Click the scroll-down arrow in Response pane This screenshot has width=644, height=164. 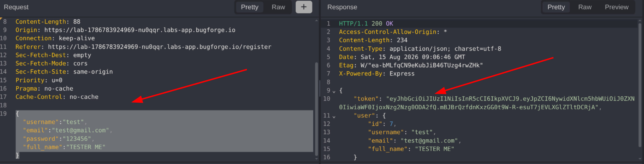pos(640,159)
